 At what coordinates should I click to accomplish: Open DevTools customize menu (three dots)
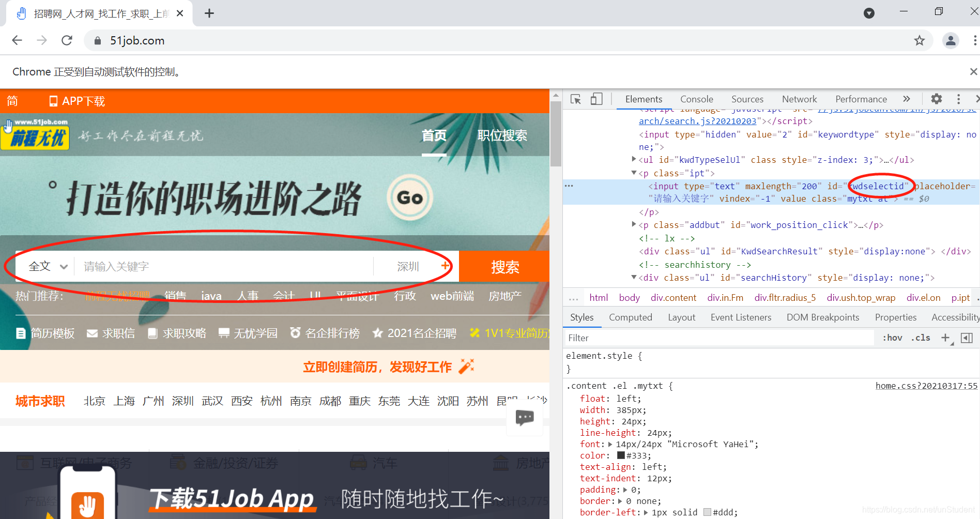[958, 99]
